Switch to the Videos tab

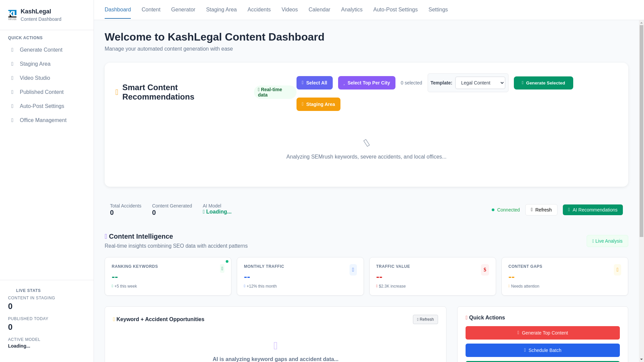pos(289,10)
